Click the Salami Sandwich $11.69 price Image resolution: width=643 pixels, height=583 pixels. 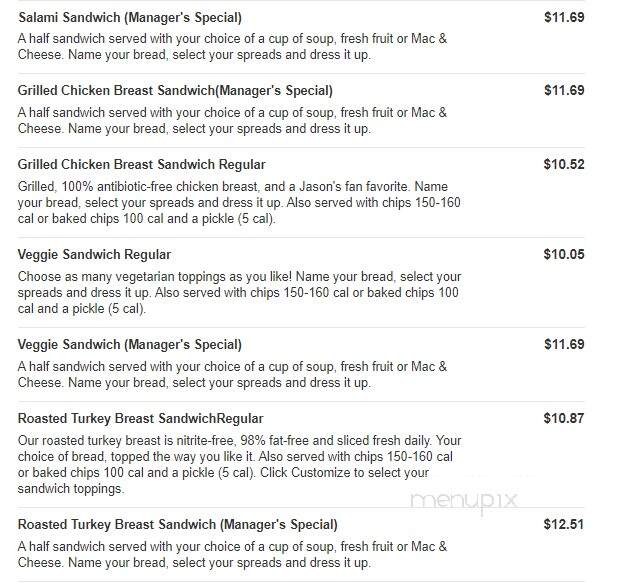[564, 17]
